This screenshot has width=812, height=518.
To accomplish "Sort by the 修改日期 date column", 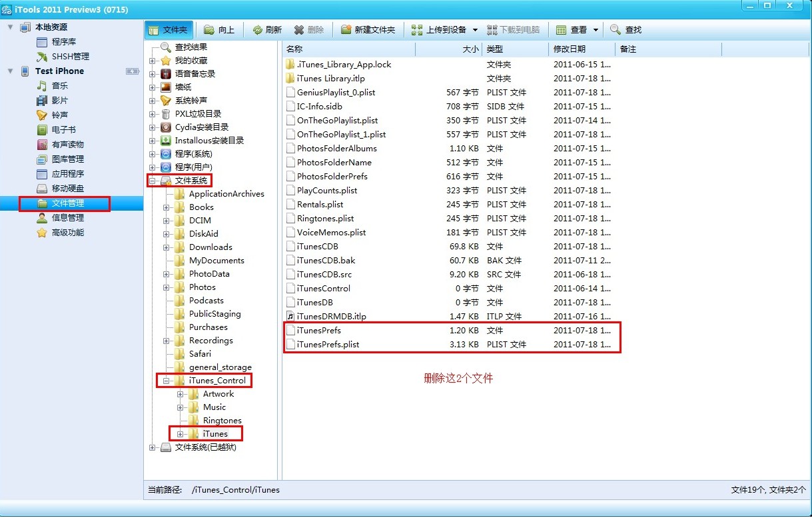I will pyautogui.click(x=582, y=49).
